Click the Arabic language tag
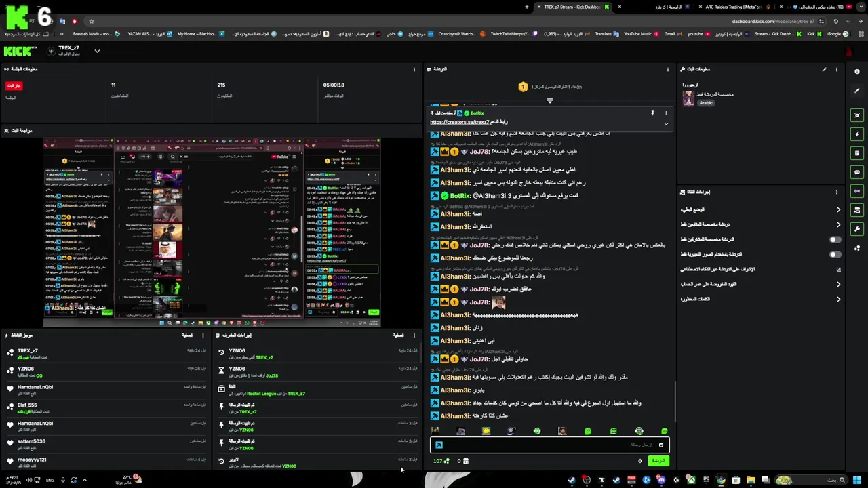Viewport: 868px width, 488px height. tap(706, 103)
